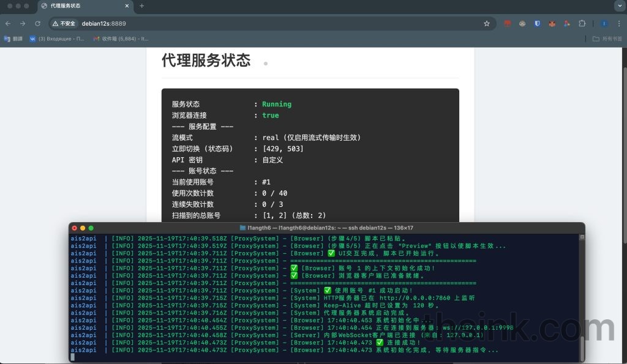Click the Bitwarden shield extension icon
Image resolution: width=627 pixels, height=364 pixels.
[537, 23]
